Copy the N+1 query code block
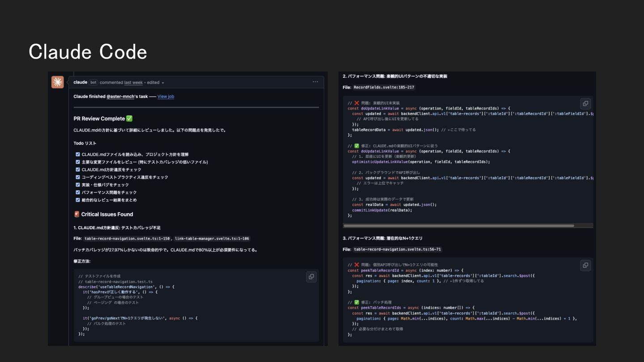 point(585,265)
